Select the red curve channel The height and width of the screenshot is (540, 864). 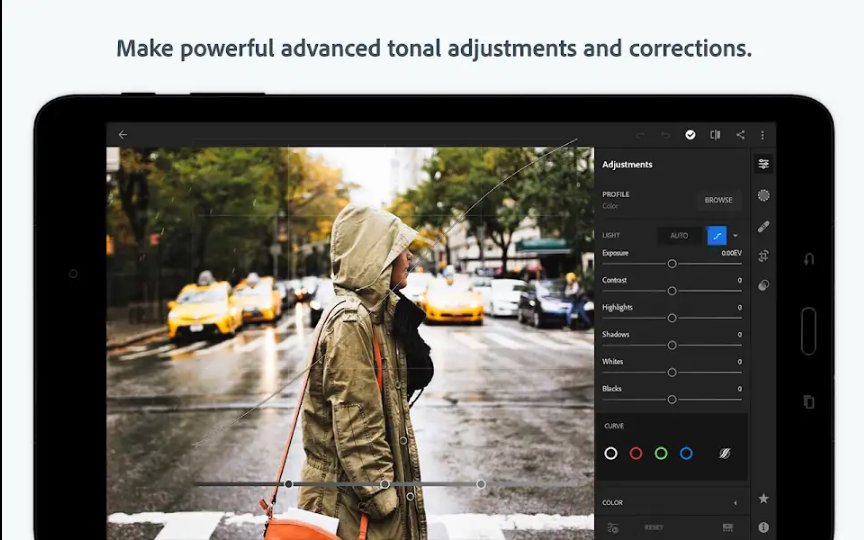[x=636, y=453]
